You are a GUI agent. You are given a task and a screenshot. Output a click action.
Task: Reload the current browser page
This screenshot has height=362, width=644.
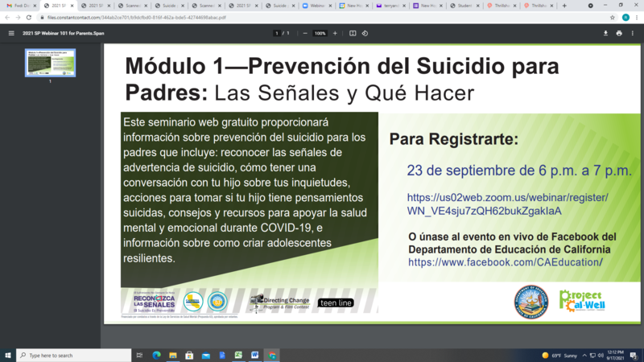coord(29,17)
